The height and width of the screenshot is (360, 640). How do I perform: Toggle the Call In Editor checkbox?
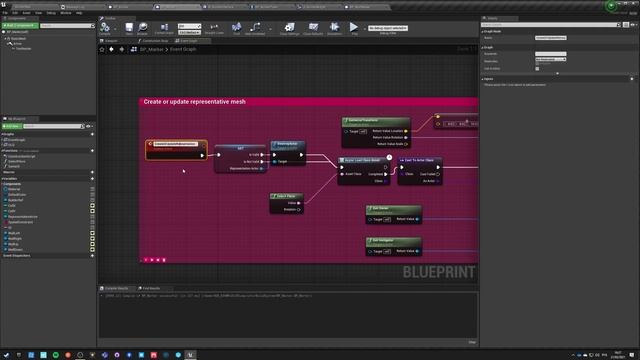(x=537, y=69)
